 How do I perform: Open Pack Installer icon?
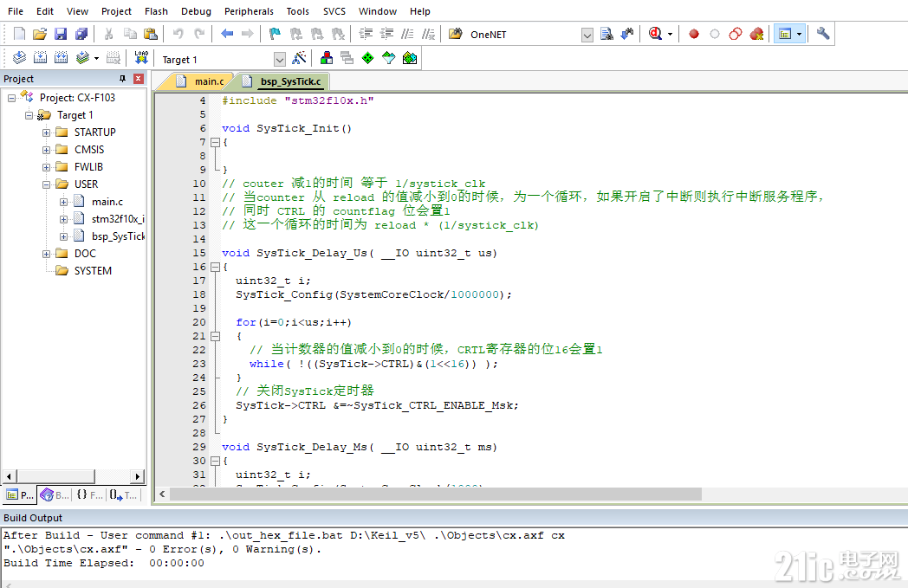(x=410, y=58)
